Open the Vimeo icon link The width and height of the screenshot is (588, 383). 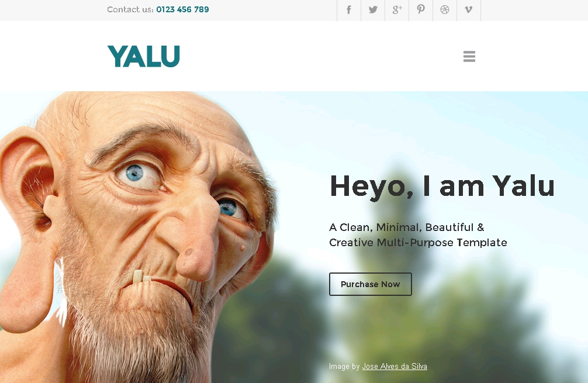[469, 10]
